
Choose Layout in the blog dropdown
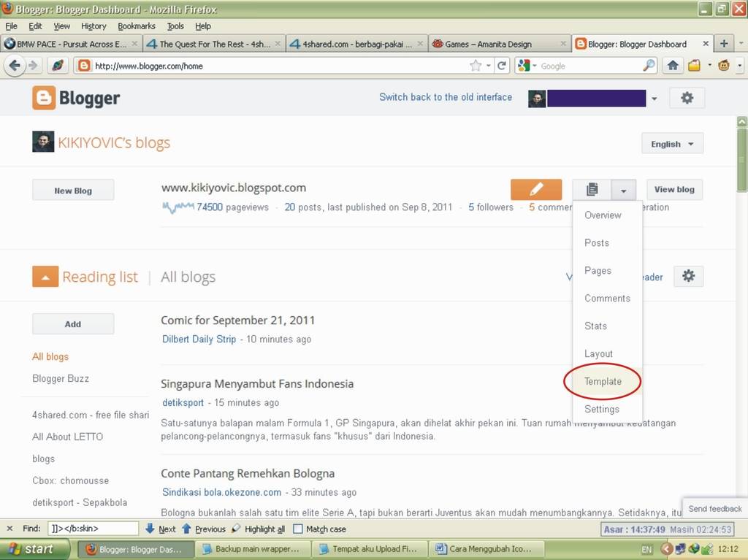(598, 353)
